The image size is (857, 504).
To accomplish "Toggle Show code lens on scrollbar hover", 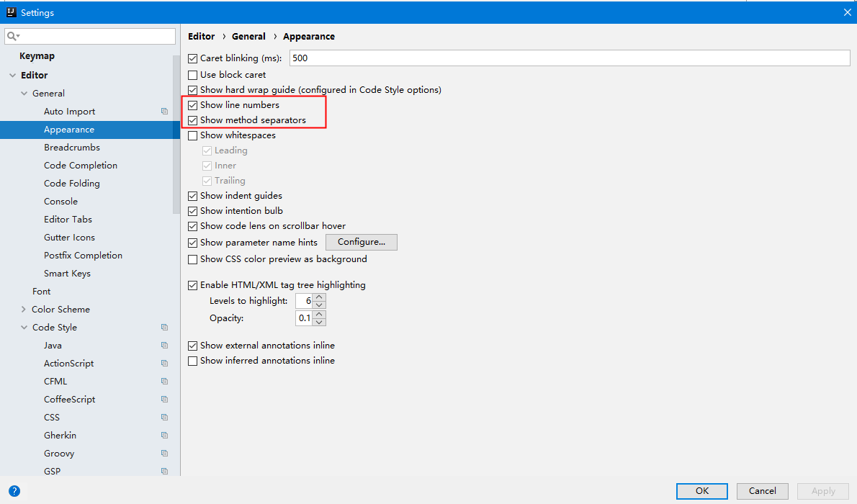I will point(192,226).
